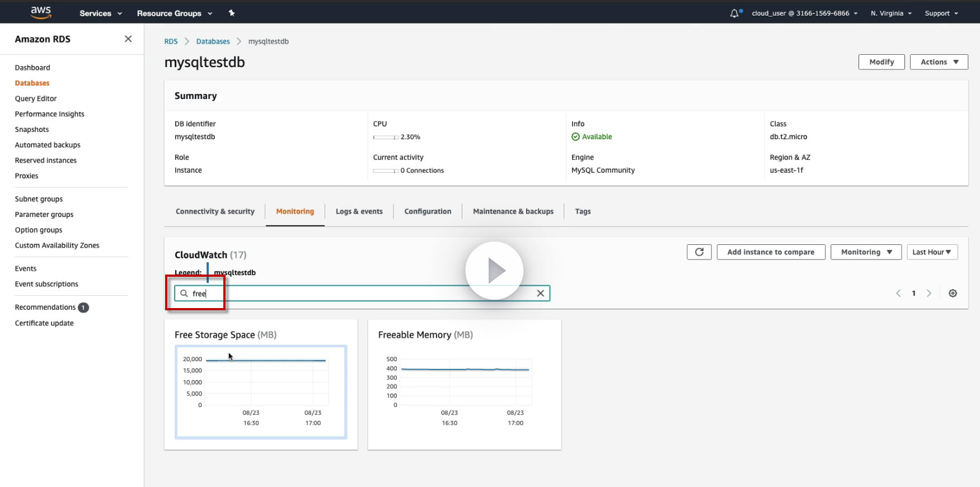Screen dimensions: 980x487
Task: Play the video overlay button
Action: click(494, 271)
